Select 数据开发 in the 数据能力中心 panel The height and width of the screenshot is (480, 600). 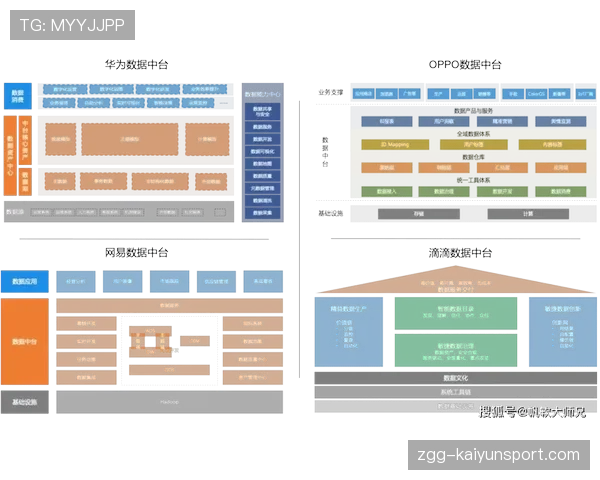262,139
